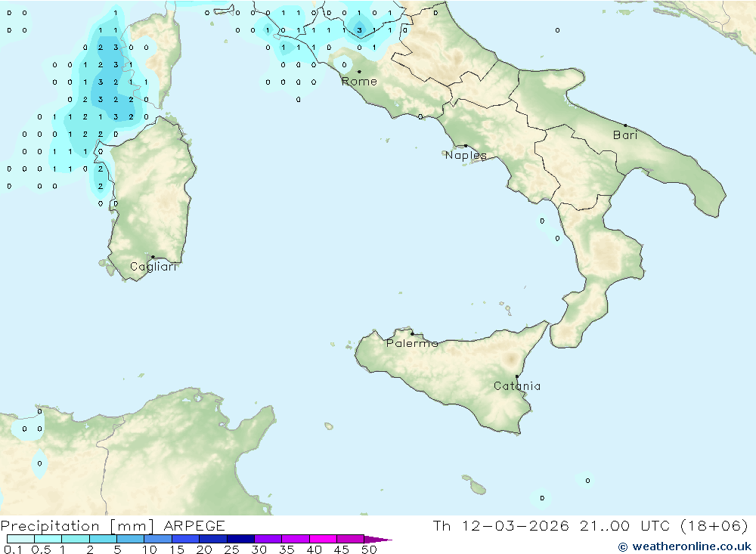Image resolution: width=756 pixels, height=554 pixels.
Task: Select the 25–30 mm legend swatch
Action: tap(240, 539)
